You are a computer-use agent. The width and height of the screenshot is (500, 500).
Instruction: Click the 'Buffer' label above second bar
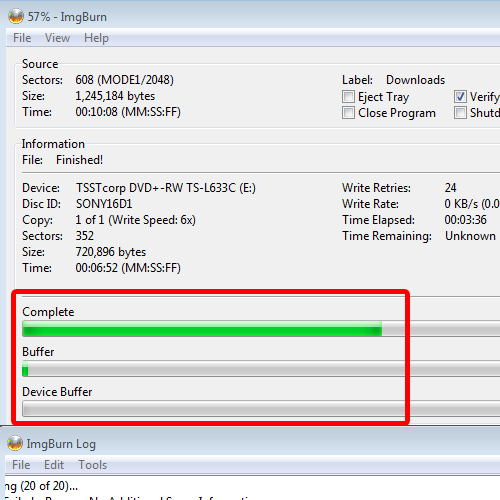click(38, 352)
